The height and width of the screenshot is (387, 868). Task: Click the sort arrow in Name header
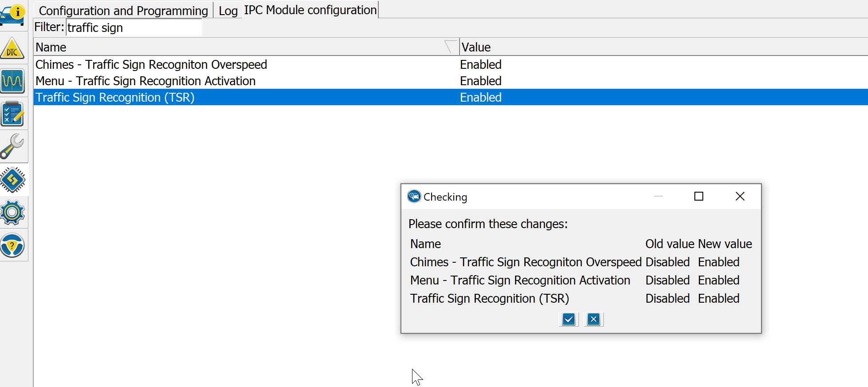[x=451, y=47]
